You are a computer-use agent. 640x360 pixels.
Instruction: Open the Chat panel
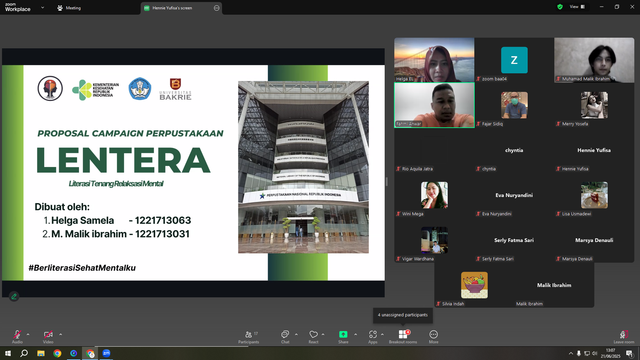click(285, 336)
